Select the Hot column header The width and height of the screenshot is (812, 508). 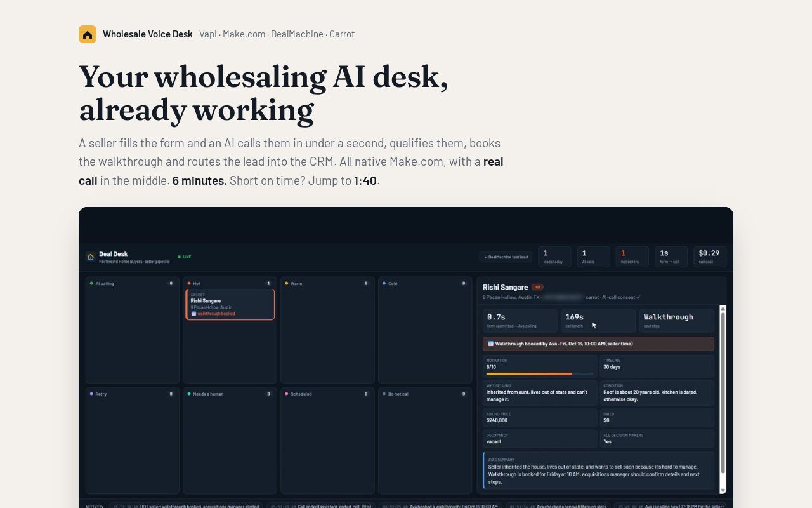(x=230, y=283)
